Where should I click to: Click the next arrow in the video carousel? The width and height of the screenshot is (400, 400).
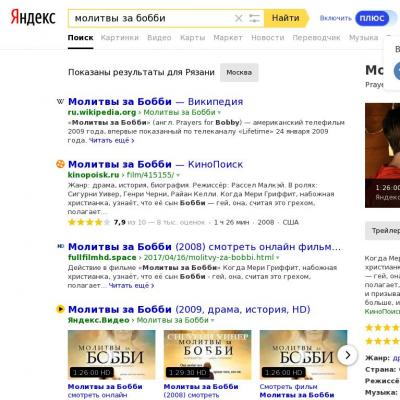pyautogui.click(x=347, y=355)
